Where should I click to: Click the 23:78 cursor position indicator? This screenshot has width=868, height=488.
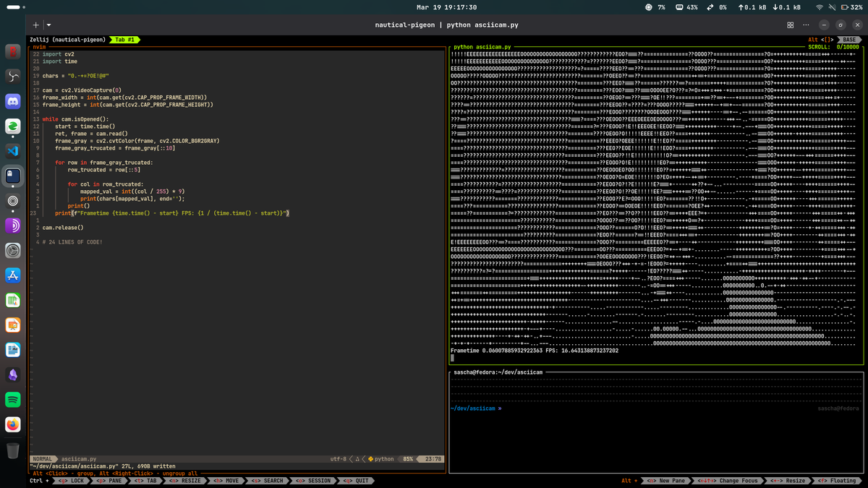[x=433, y=459]
